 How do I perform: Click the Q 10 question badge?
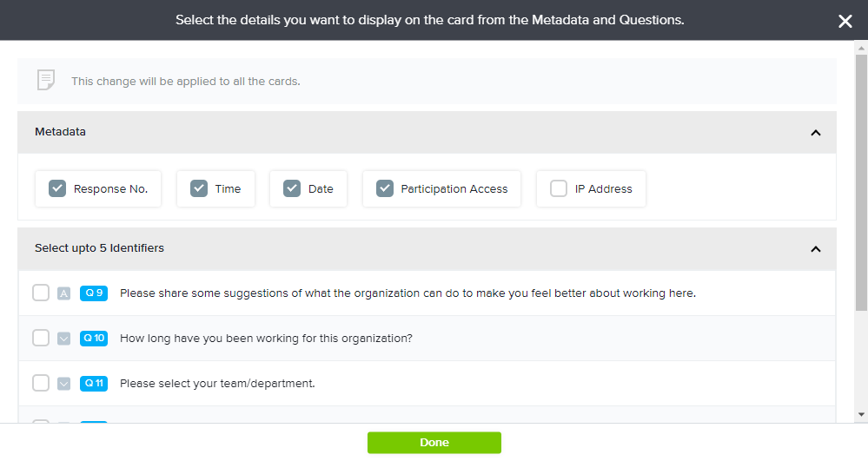(94, 339)
